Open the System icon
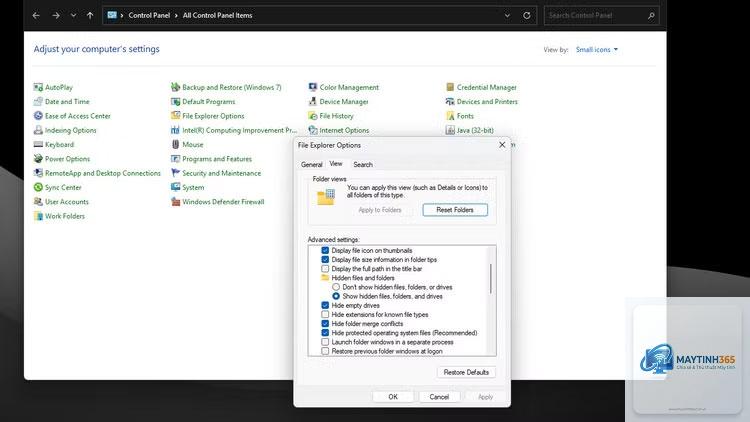The height and width of the screenshot is (422, 750). point(176,188)
